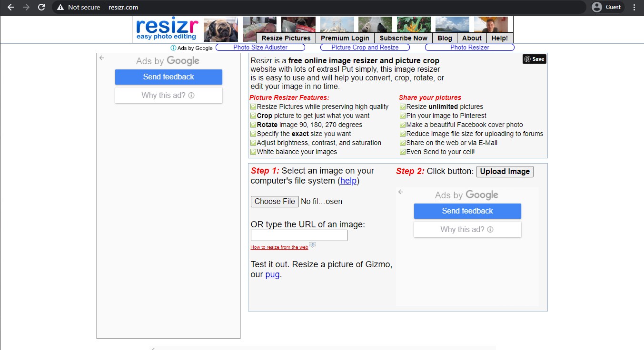Image resolution: width=644 pixels, height=350 pixels.
Task: Open the Resize Pictures tab
Action: 286,38
